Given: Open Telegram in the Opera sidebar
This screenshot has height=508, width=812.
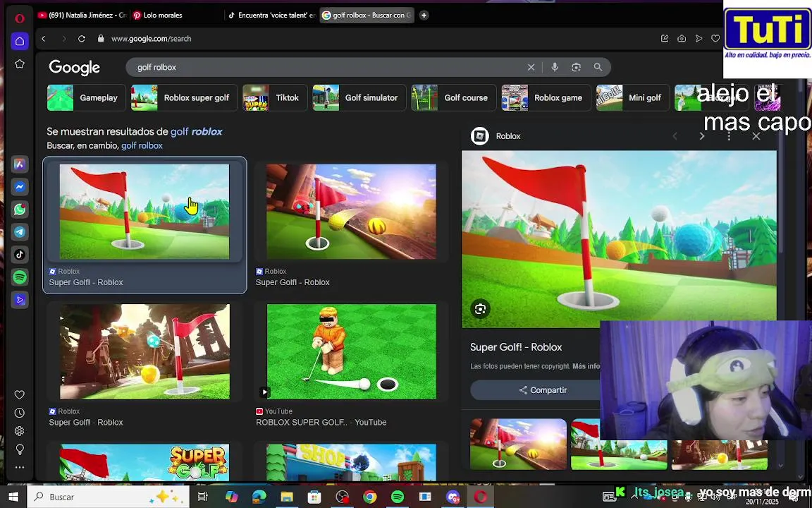Looking at the screenshot, I should [x=20, y=231].
